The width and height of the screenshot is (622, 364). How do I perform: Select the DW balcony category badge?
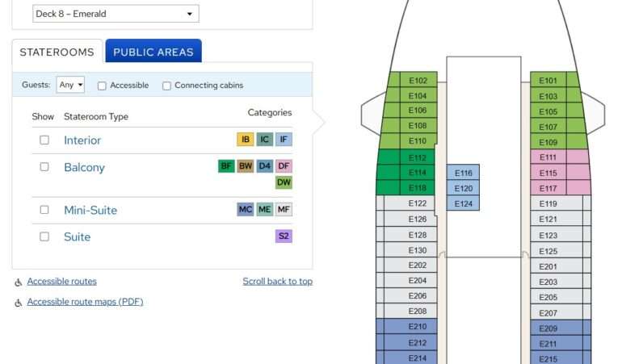tap(284, 182)
